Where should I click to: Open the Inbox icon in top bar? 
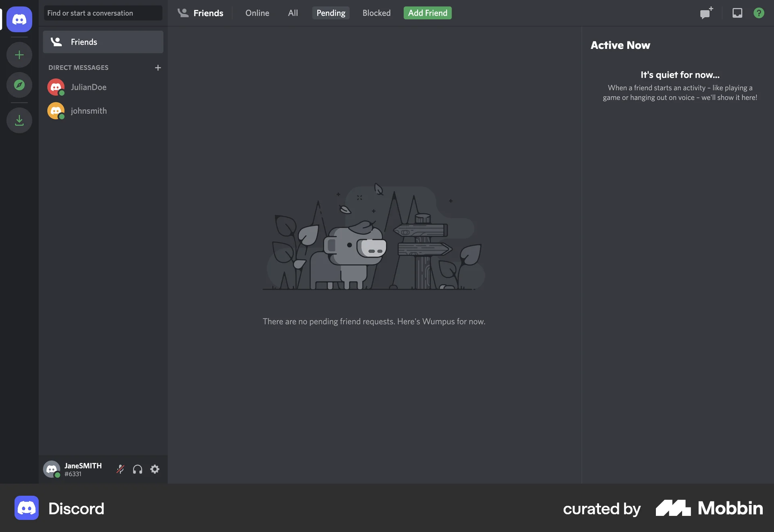pos(737,13)
